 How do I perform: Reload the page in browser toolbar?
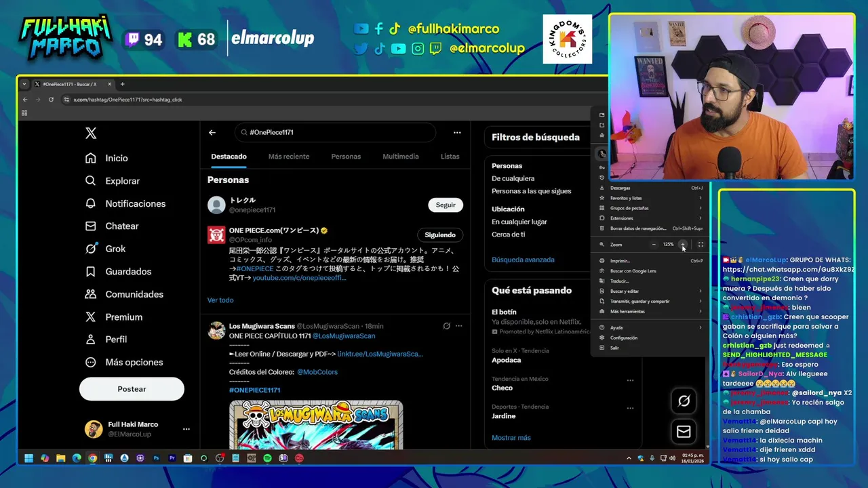coord(51,100)
